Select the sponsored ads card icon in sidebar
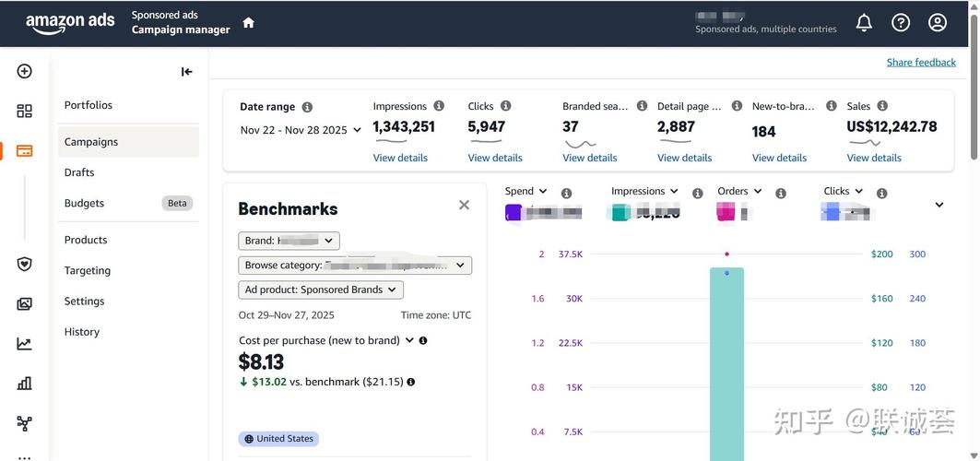980x461 pixels. point(24,150)
